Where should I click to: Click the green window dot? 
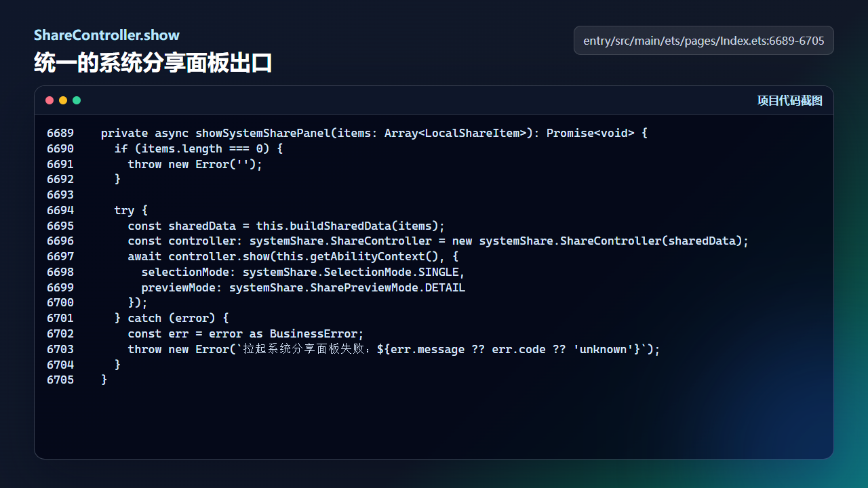tap(77, 100)
